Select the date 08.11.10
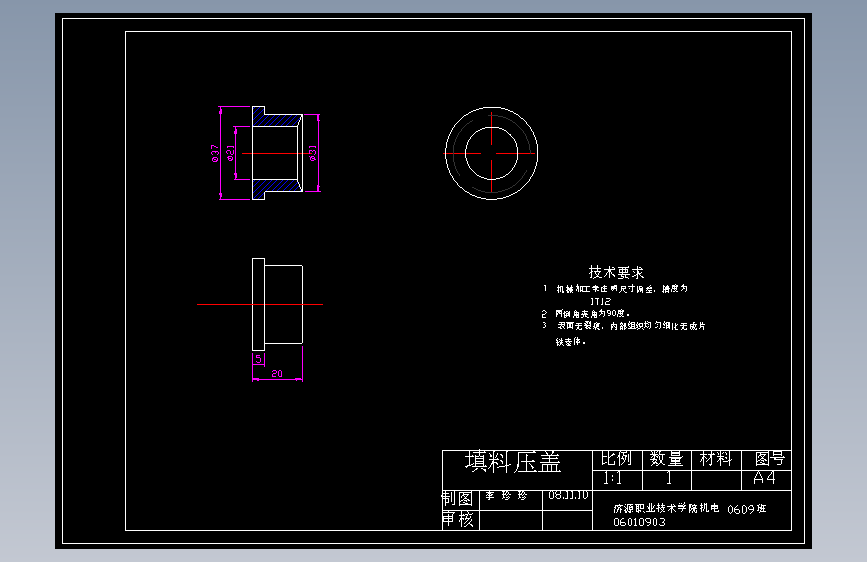The height and width of the screenshot is (562, 867). 568,495
